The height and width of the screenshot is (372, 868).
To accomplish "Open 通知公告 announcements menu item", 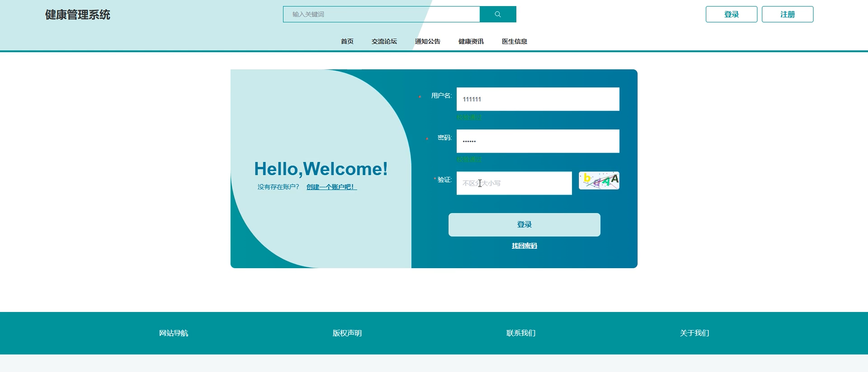I will pos(427,41).
